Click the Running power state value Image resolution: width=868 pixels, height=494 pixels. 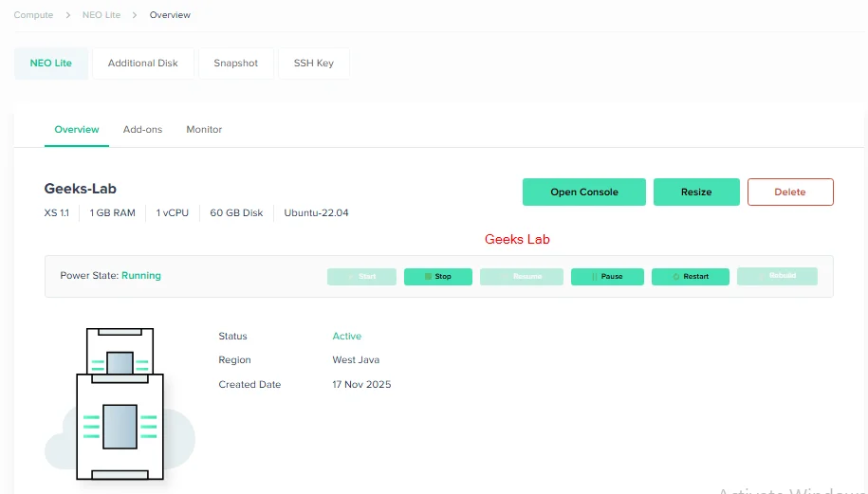pos(141,276)
